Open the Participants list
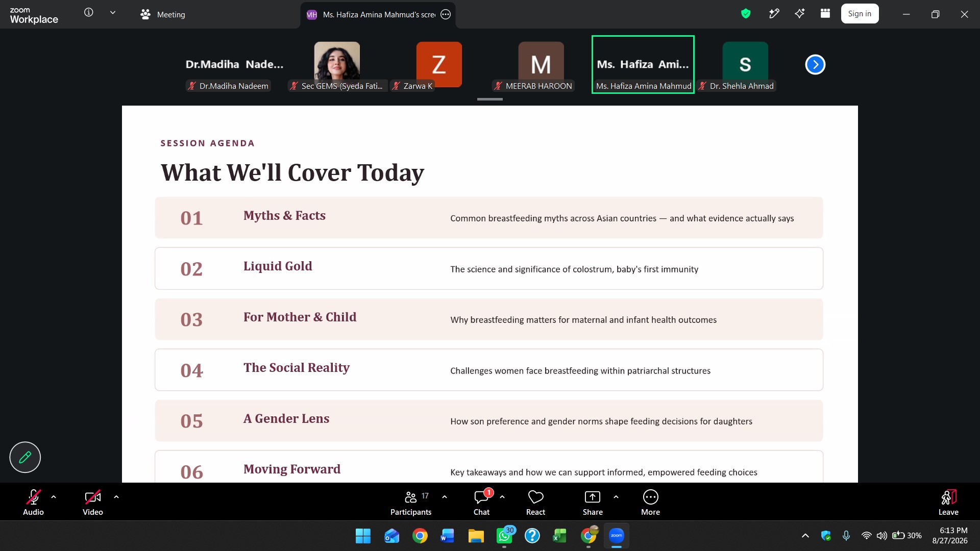The width and height of the screenshot is (980, 551). 411,503
